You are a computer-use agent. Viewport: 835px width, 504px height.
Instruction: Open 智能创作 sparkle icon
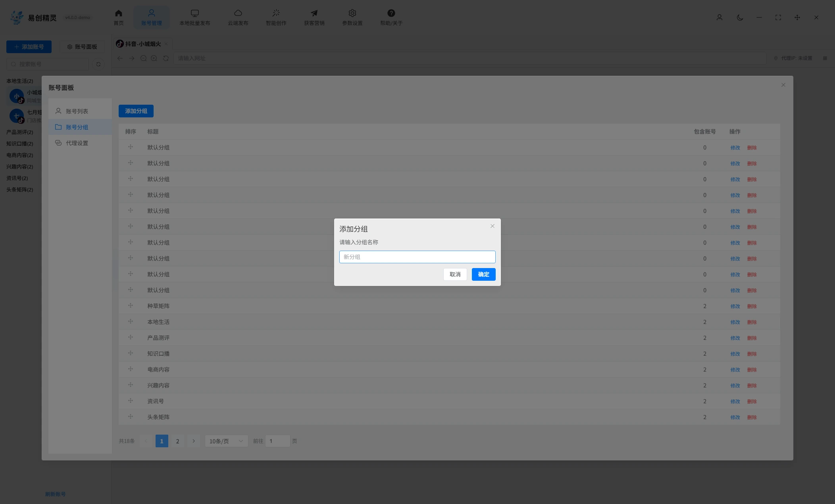[x=276, y=13]
